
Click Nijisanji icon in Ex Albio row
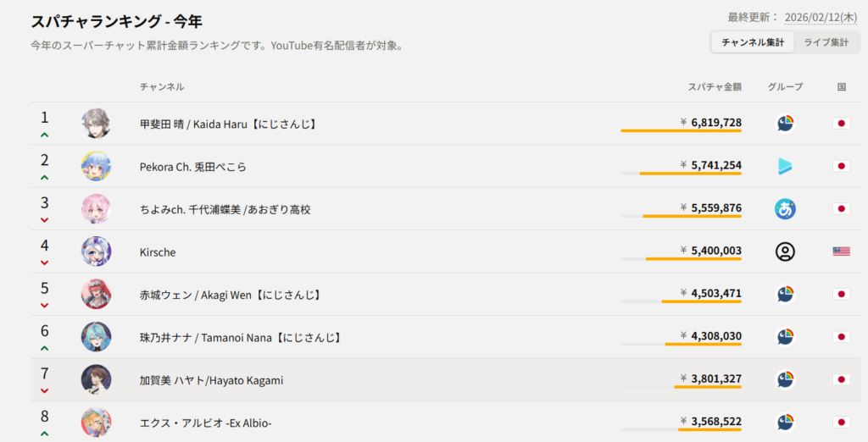[x=785, y=422]
